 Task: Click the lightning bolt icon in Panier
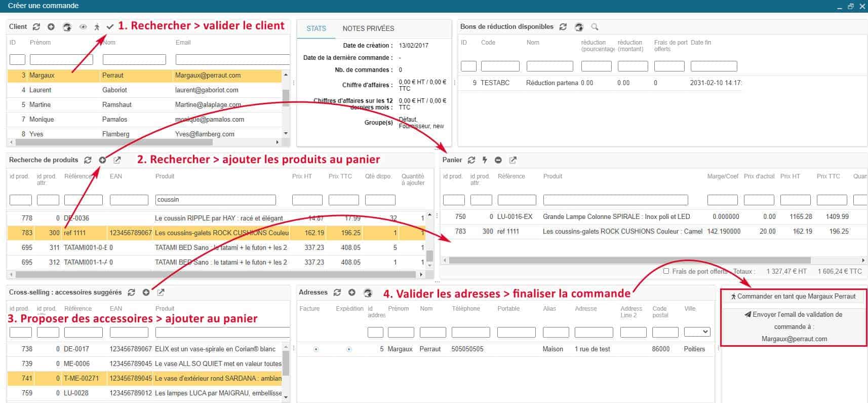[485, 160]
